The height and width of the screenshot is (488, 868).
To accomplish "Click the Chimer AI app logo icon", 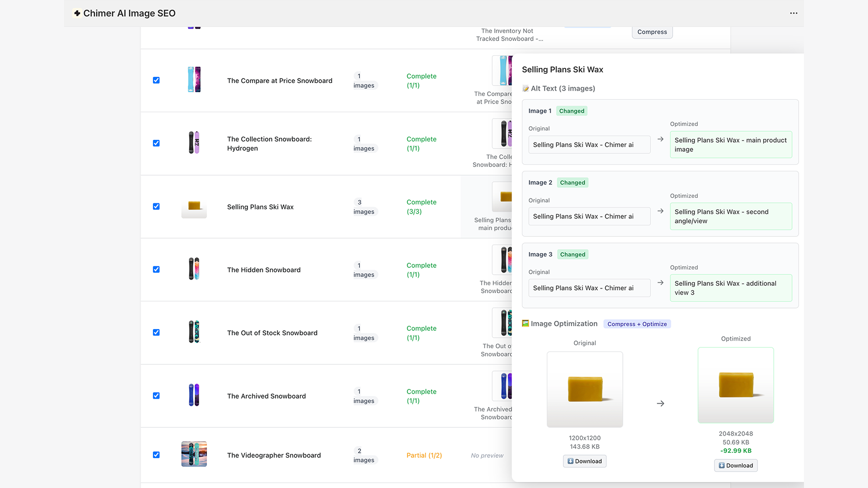I will coord(77,13).
